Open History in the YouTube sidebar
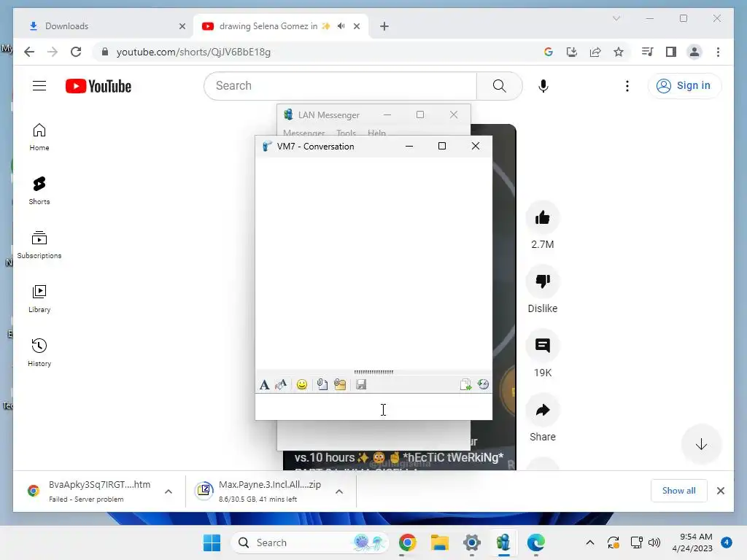This screenshot has width=747, height=560. click(39, 353)
